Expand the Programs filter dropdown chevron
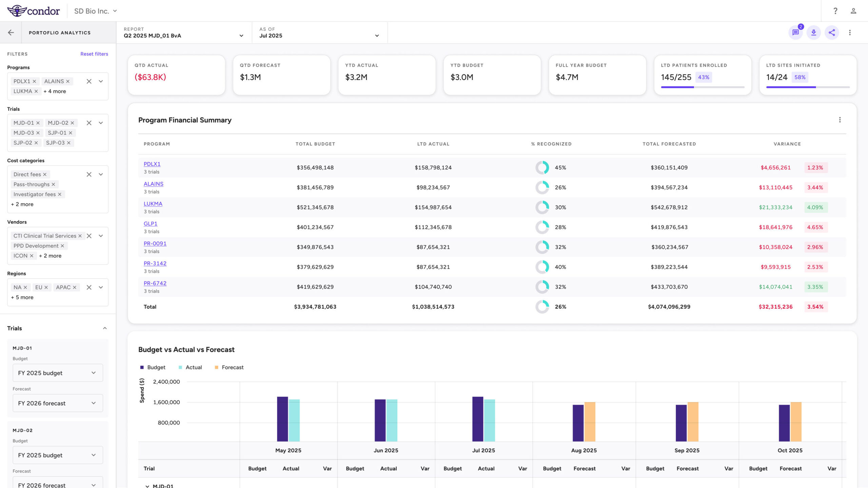Image resolution: width=868 pixels, height=488 pixels. pos(101,81)
